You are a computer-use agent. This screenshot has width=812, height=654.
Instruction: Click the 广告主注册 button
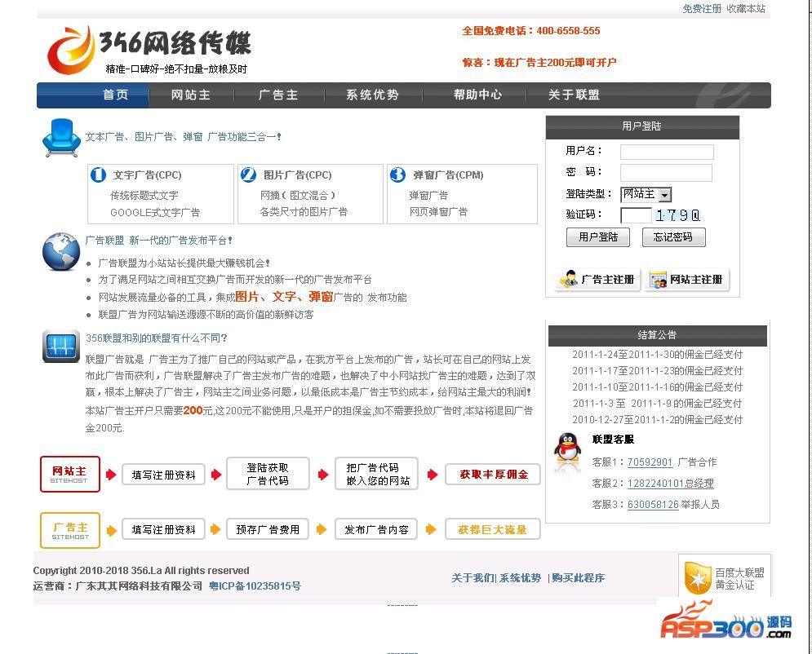pyautogui.click(x=597, y=280)
